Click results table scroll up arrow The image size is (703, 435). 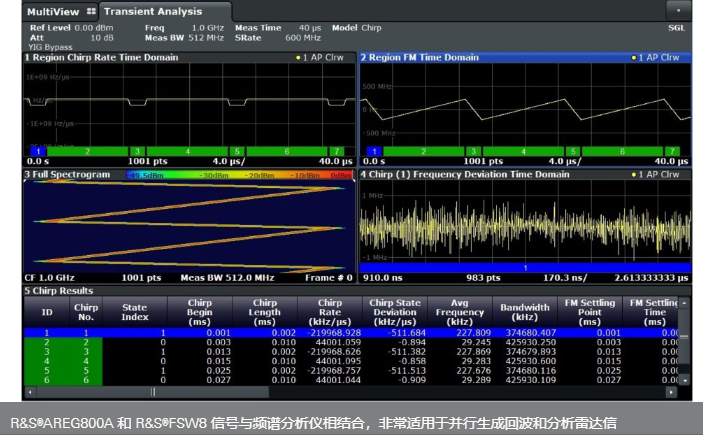coord(684,303)
